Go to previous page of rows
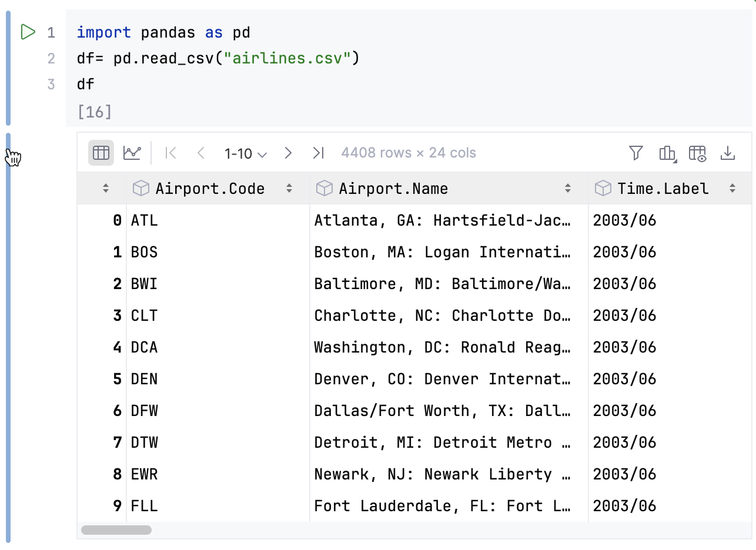 [x=201, y=153]
